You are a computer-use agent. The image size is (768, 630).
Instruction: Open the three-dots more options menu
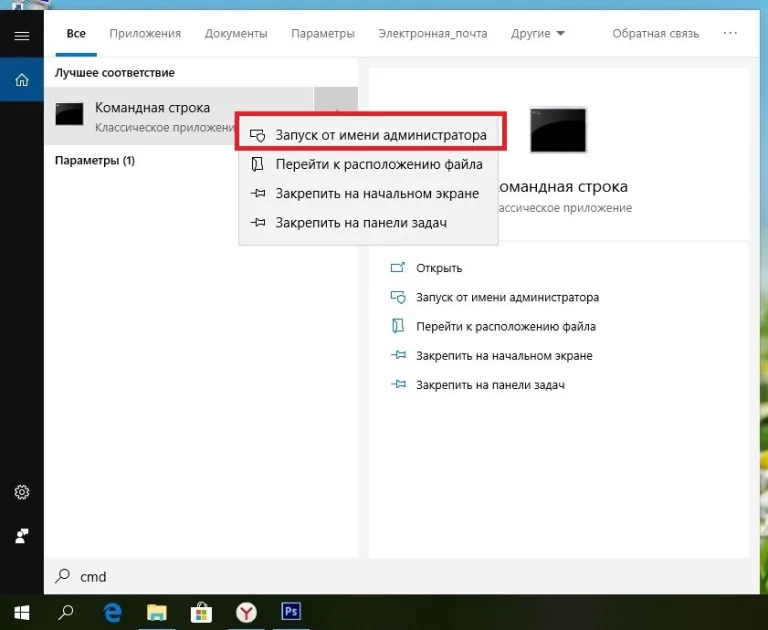(730, 33)
